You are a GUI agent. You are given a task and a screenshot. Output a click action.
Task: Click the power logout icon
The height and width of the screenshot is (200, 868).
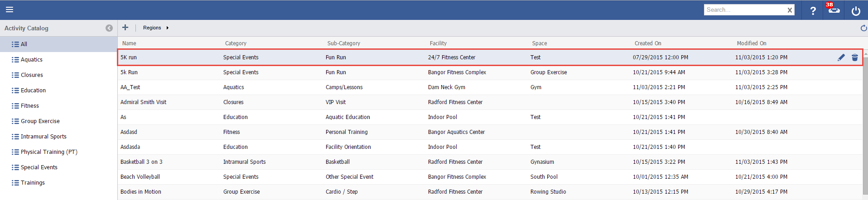tap(856, 10)
